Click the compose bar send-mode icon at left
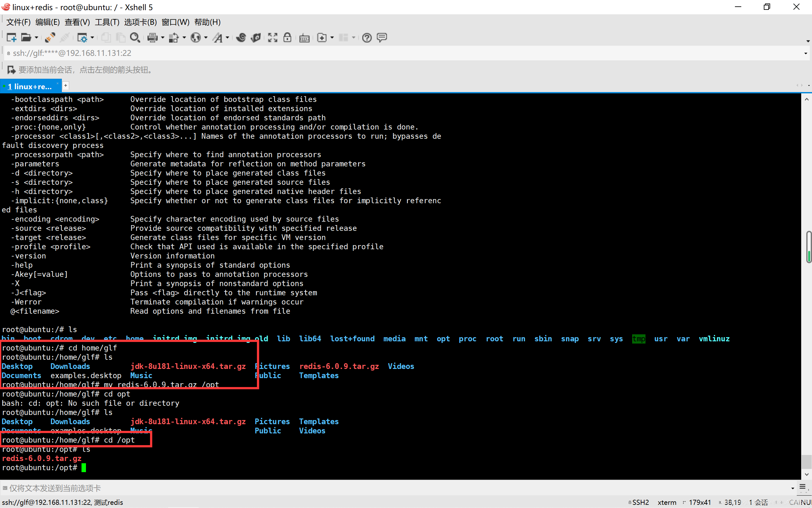 tap(5, 488)
